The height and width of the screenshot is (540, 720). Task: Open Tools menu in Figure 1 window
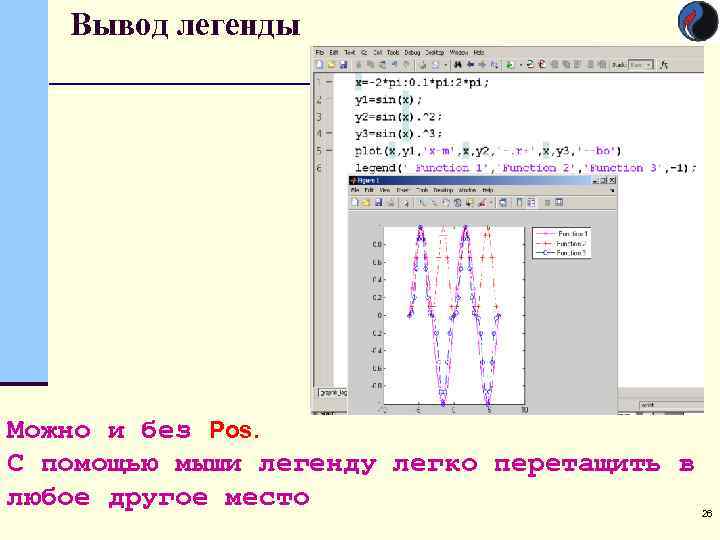pos(422,190)
